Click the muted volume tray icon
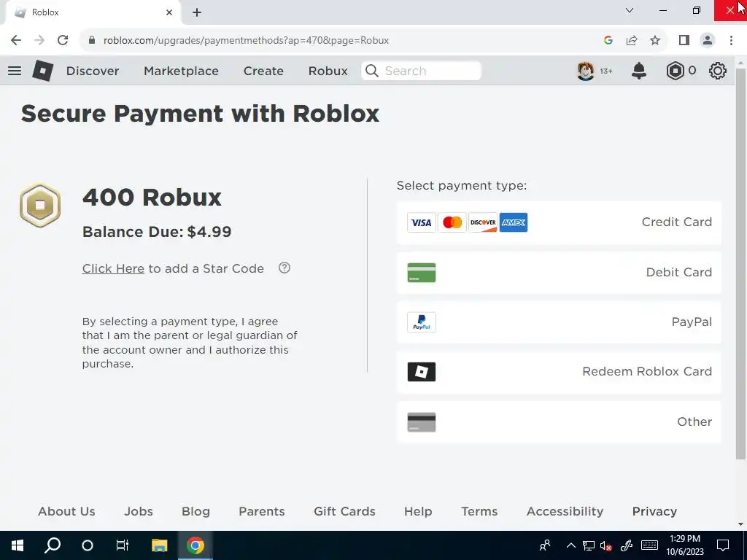Screen dimensions: 747x560 click(606, 545)
